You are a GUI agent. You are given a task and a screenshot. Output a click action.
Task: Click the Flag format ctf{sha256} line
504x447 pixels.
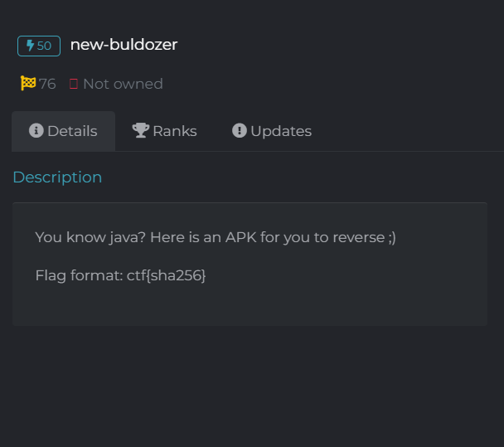[x=120, y=275]
